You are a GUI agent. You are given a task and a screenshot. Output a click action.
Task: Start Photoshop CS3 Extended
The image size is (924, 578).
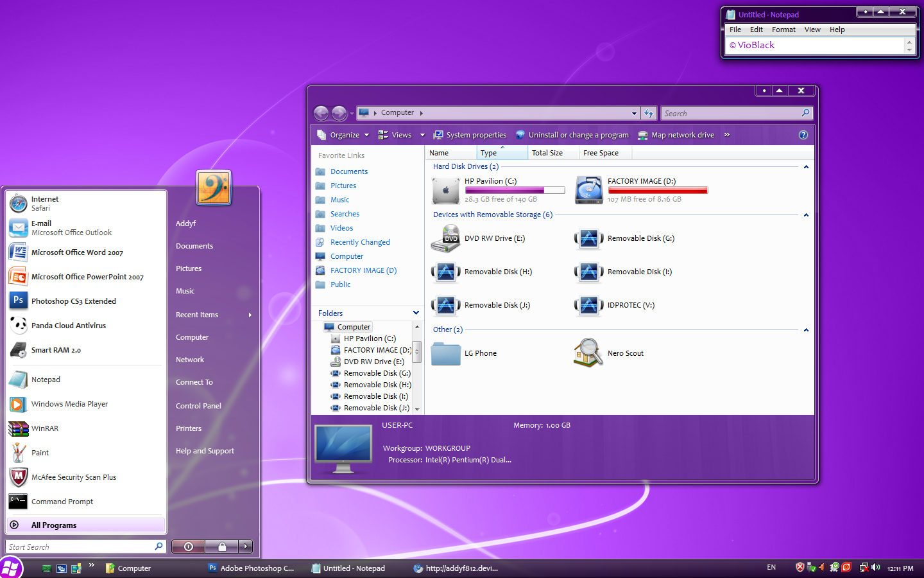(x=86, y=301)
